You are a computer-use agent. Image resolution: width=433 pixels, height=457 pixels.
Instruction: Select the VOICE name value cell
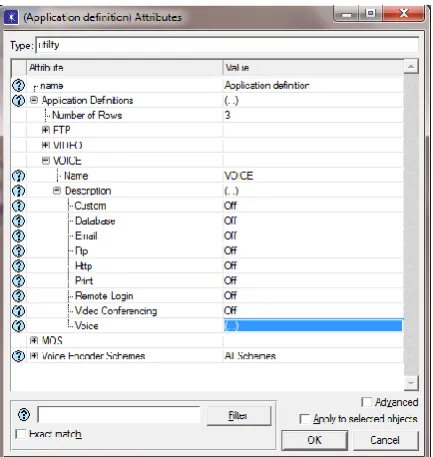pyautogui.click(x=313, y=176)
